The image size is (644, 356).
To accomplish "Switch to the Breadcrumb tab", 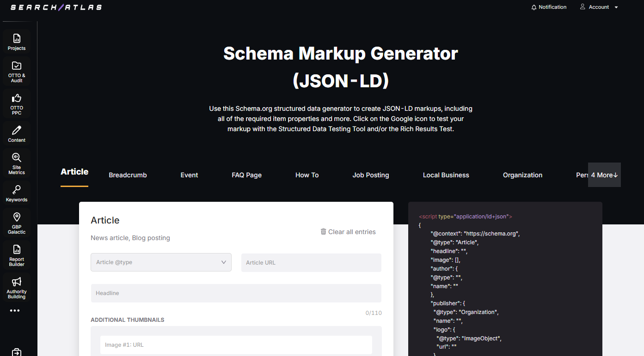I will coord(128,175).
